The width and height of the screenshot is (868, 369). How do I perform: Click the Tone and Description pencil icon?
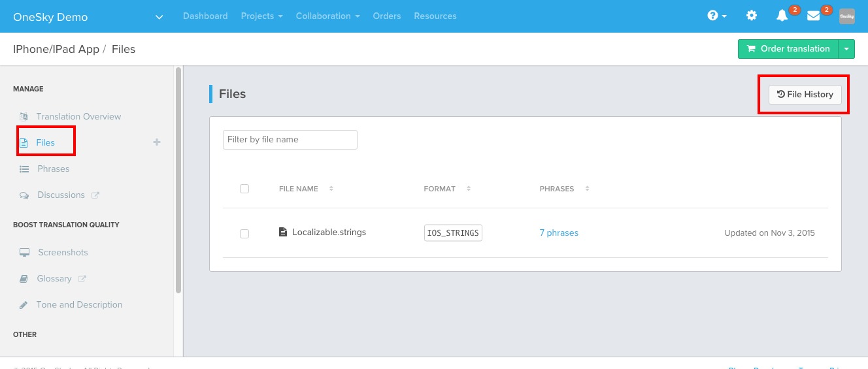[x=24, y=305]
